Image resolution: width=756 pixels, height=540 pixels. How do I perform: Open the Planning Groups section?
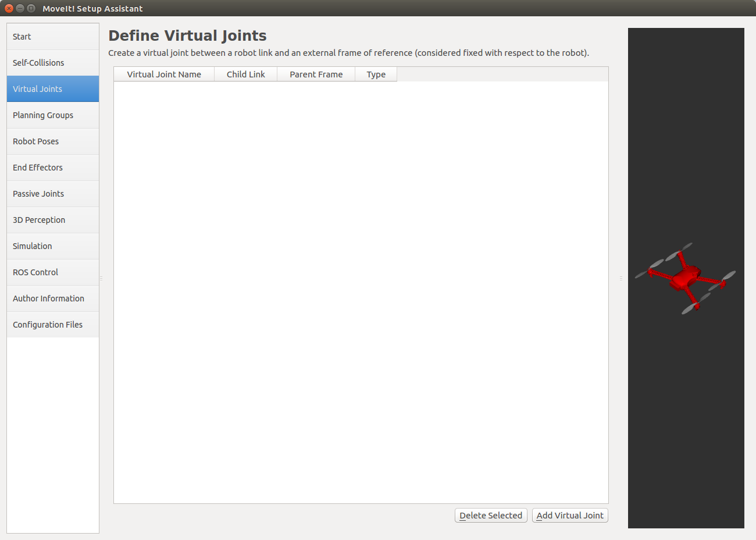tap(53, 115)
